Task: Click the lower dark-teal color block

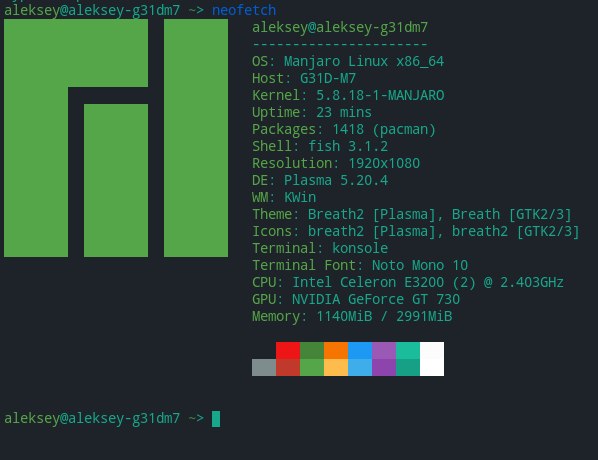Action: (x=408, y=367)
